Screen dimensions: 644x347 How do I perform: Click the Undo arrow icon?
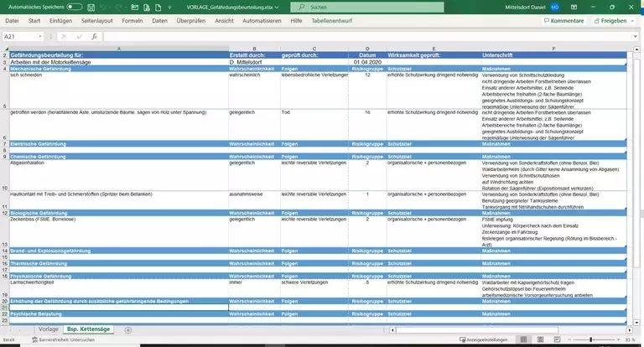coord(103,7)
